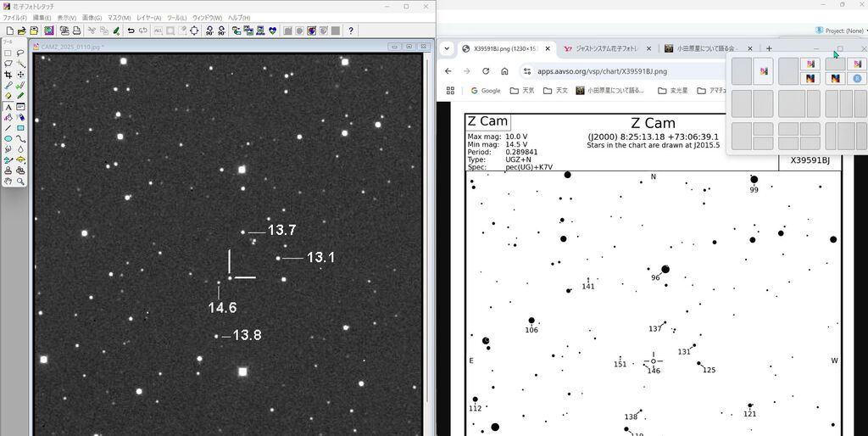Screen dimensions: 868x436
Task: Click the apps.aavso.org address bar
Action: [x=623, y=71]
